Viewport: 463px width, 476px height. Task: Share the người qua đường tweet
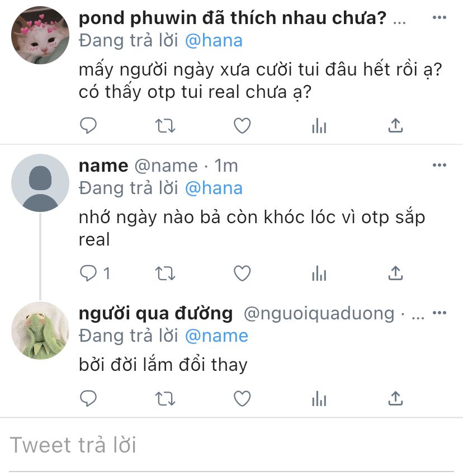[x=395, y=398]
